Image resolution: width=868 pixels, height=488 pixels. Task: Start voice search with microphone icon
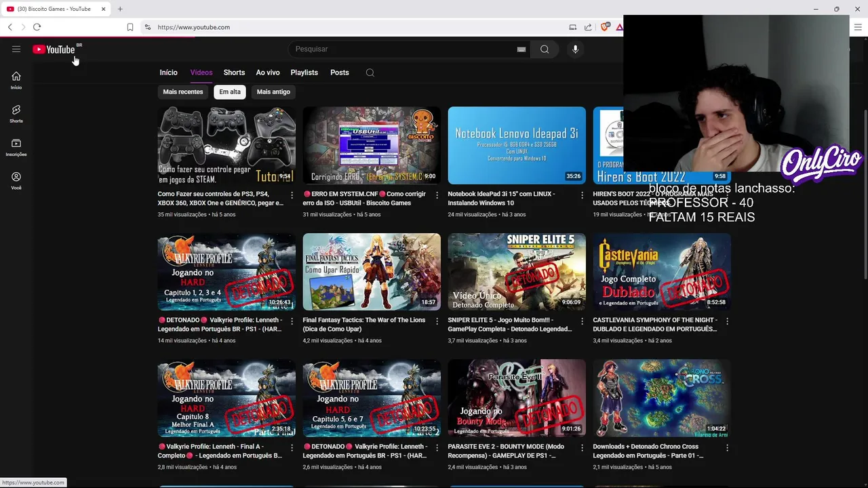coord(575,49)
